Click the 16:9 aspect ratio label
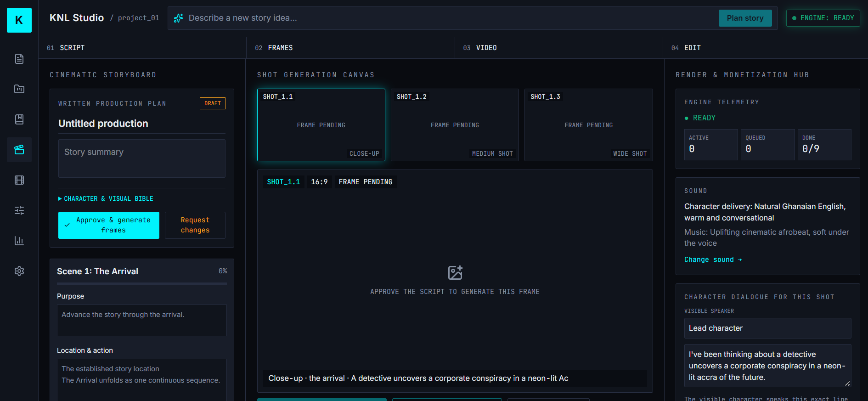Screen dimensions: 868x401 [319, 182]
